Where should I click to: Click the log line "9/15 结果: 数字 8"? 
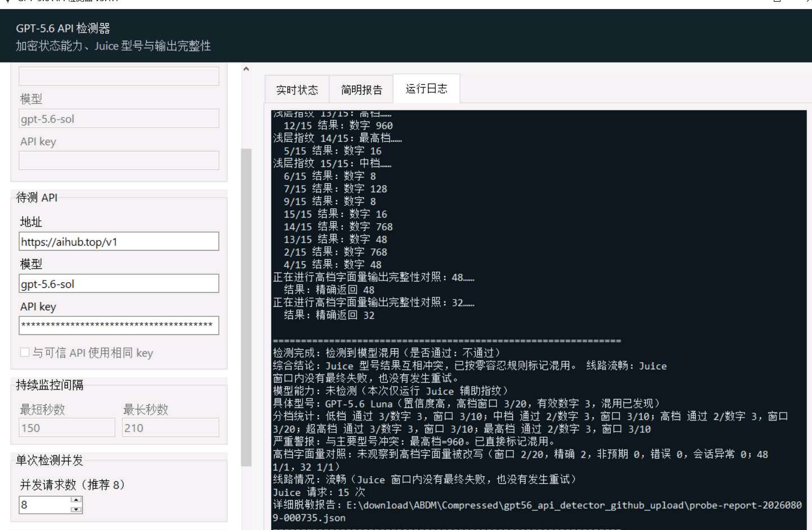click(330, 201)
